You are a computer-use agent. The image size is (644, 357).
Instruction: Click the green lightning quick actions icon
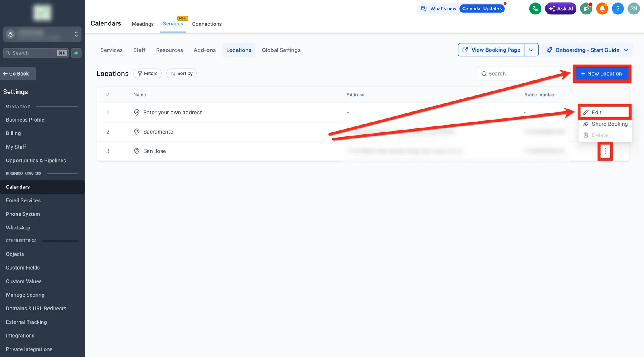pos(76,53)
